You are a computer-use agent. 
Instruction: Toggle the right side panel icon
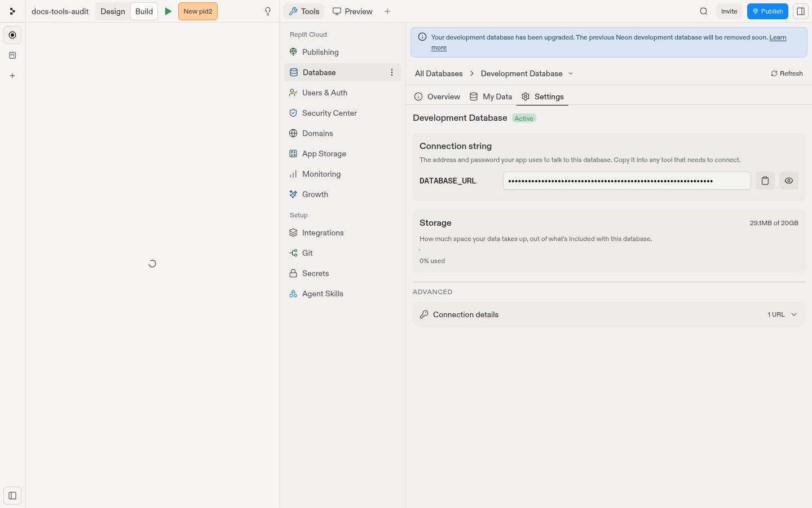click(x=801, y=11)
